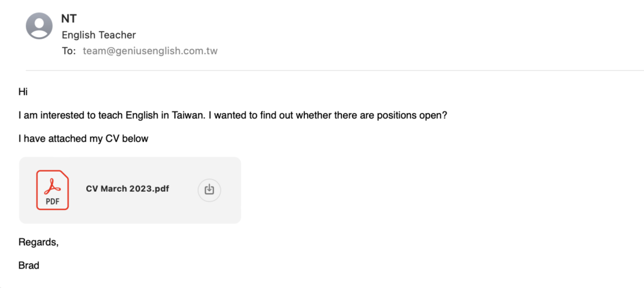This screenshot has height=288, width=644.
Task: Click the sentence about teaching English in Taiwan
Action: (x=111, y=116)
